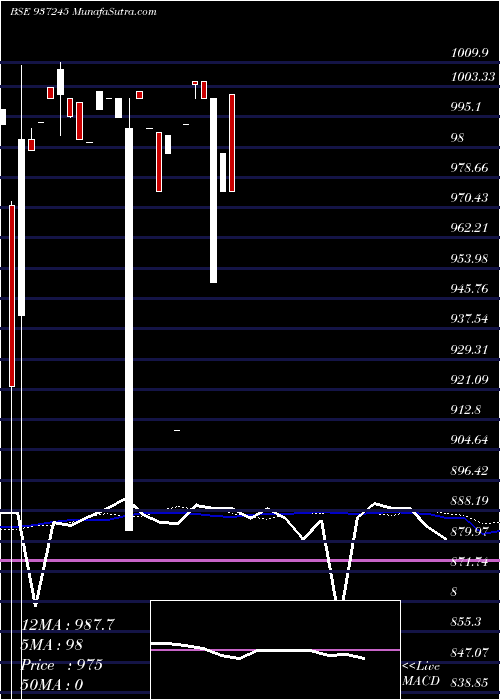Click the 5MA : 98 readout

click(52, 645)
